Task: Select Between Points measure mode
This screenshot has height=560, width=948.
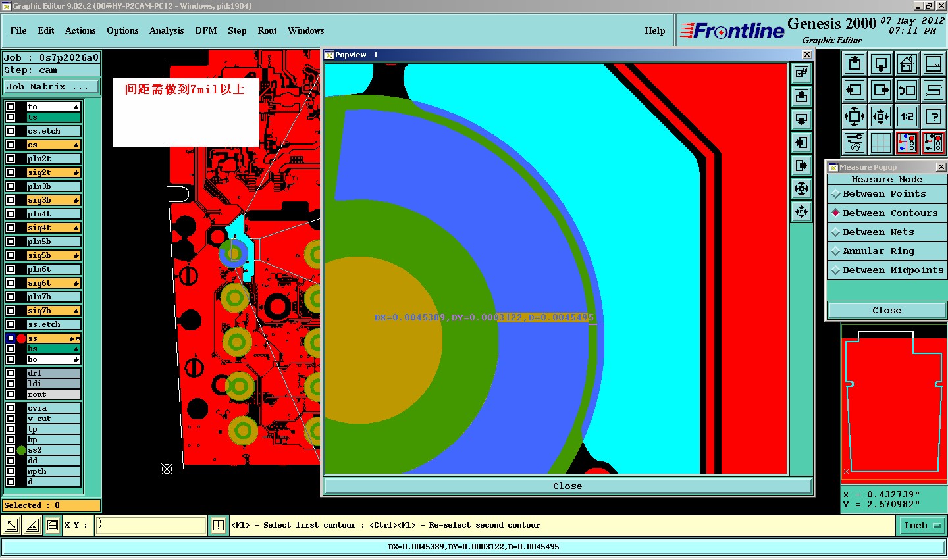Action: [887, 194]
